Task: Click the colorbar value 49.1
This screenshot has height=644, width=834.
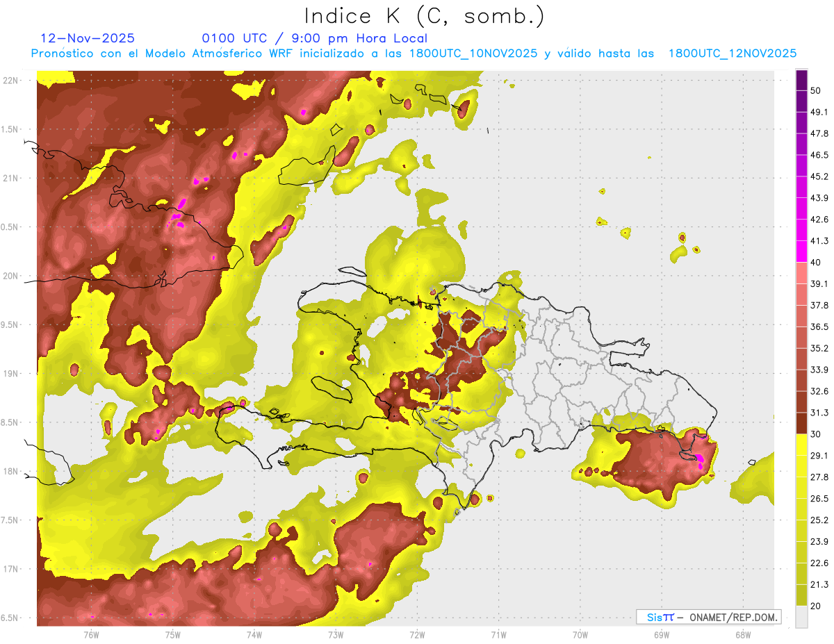Action: pyautogui.click(x=819, y=112)
